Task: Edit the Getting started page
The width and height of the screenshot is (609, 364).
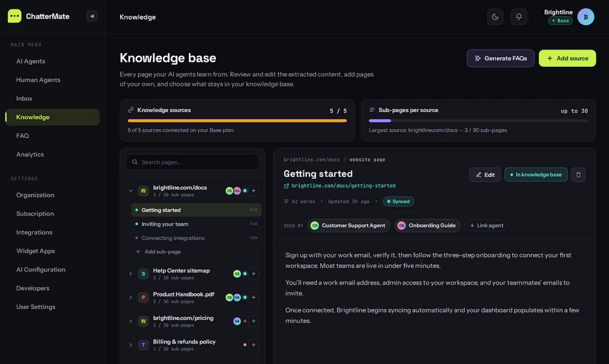Action: (x=485, y=175)
